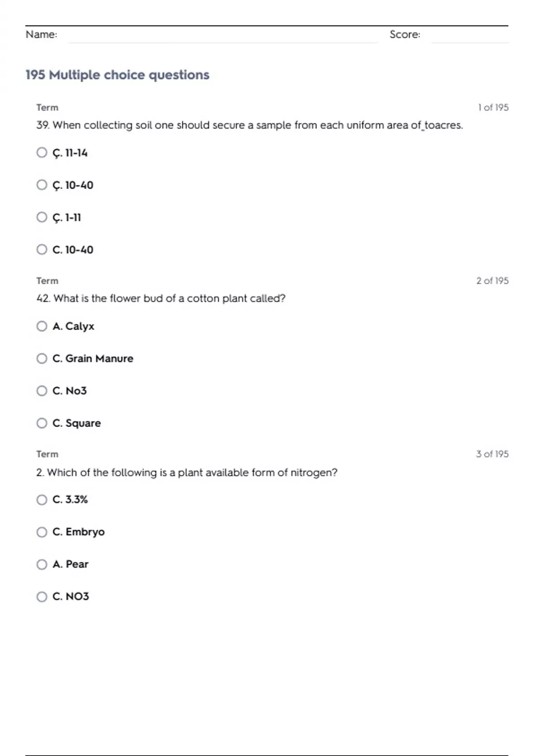
Task: Pick the last 10-40 answer of question 39
Action: (42, 249)
